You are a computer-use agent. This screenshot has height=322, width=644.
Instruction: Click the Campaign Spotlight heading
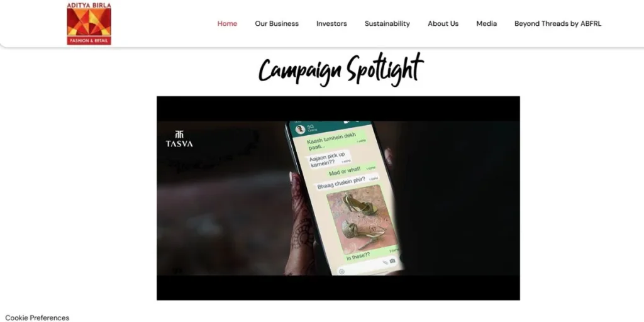340,69
